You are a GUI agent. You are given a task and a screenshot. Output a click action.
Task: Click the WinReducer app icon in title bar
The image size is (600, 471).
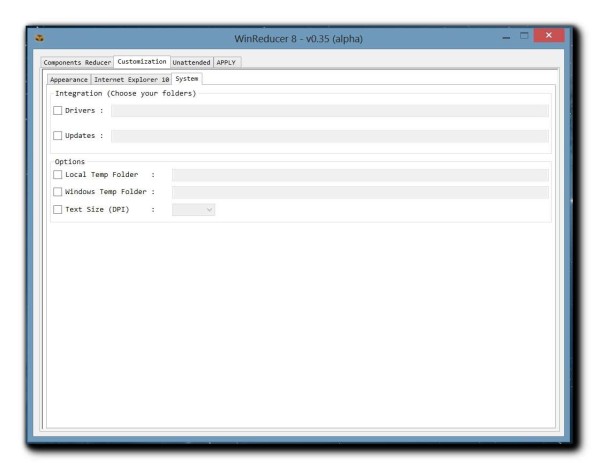39,38
